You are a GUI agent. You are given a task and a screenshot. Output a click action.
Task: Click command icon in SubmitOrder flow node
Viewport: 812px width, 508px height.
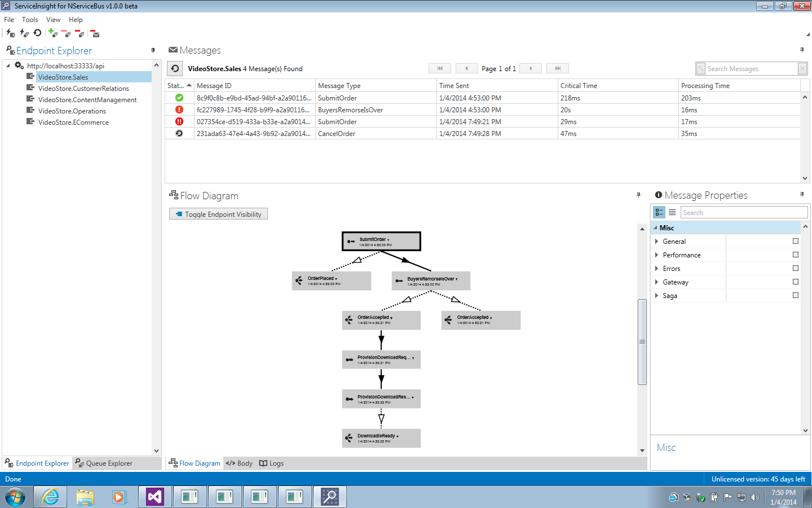click(351, 242)
